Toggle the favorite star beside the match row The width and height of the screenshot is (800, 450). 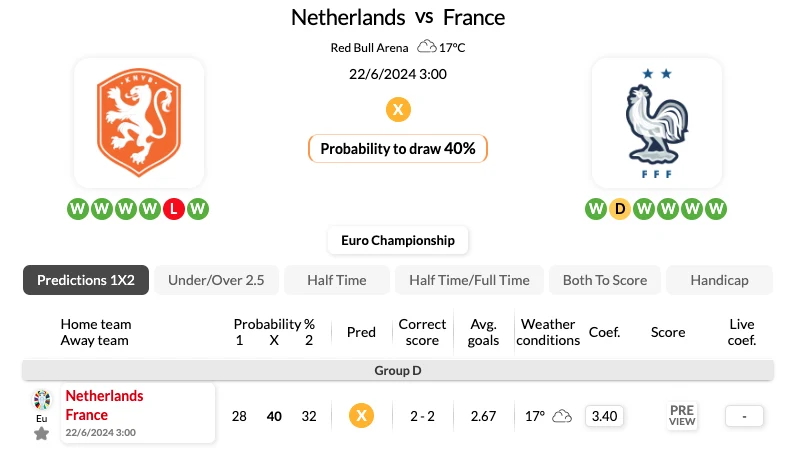click(x=41, y=434)
